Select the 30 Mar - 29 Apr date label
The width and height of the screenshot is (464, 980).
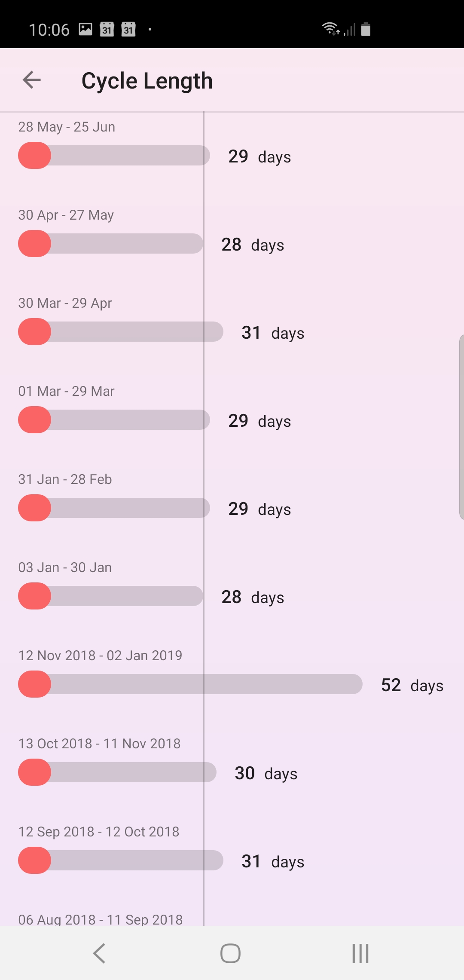click(x=65, y=303)
